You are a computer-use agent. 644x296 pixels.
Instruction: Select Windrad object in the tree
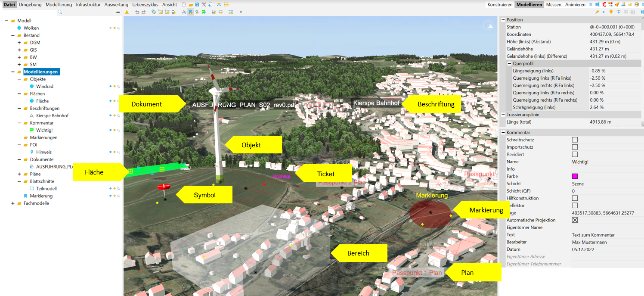click(x=45, y=87)
